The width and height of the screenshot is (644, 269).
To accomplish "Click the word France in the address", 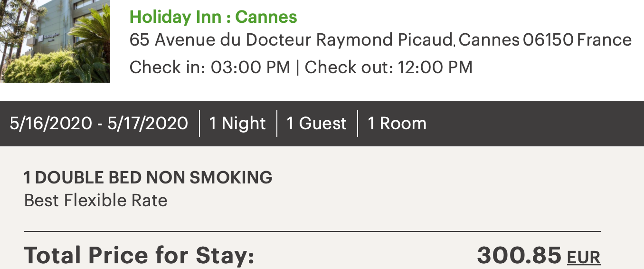I will 604,40.
